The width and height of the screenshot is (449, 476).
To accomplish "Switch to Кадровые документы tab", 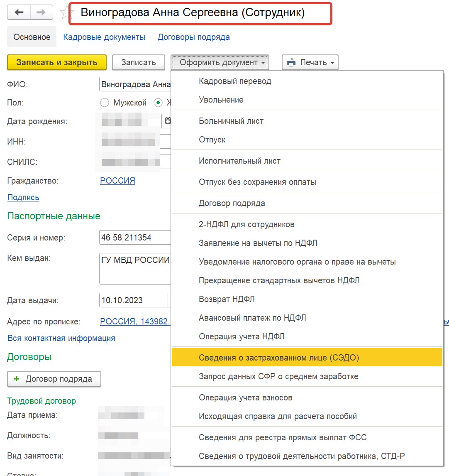I will [x=104, y=37].
